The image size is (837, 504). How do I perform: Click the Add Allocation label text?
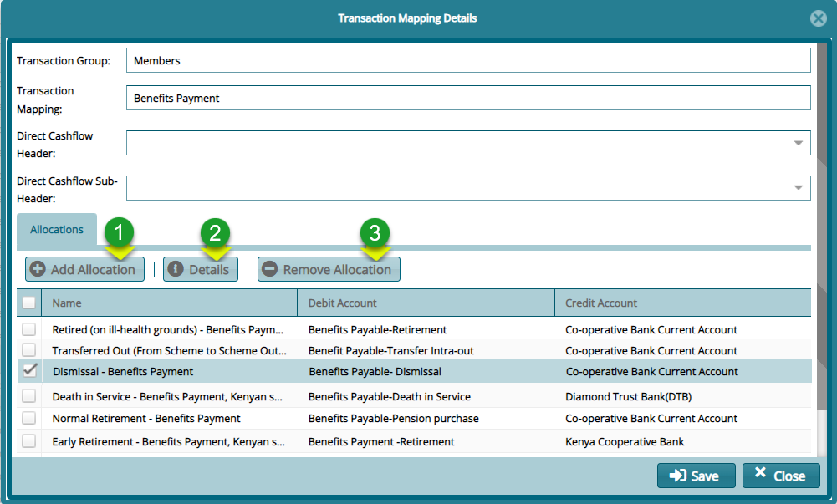(x=93, y=269)
